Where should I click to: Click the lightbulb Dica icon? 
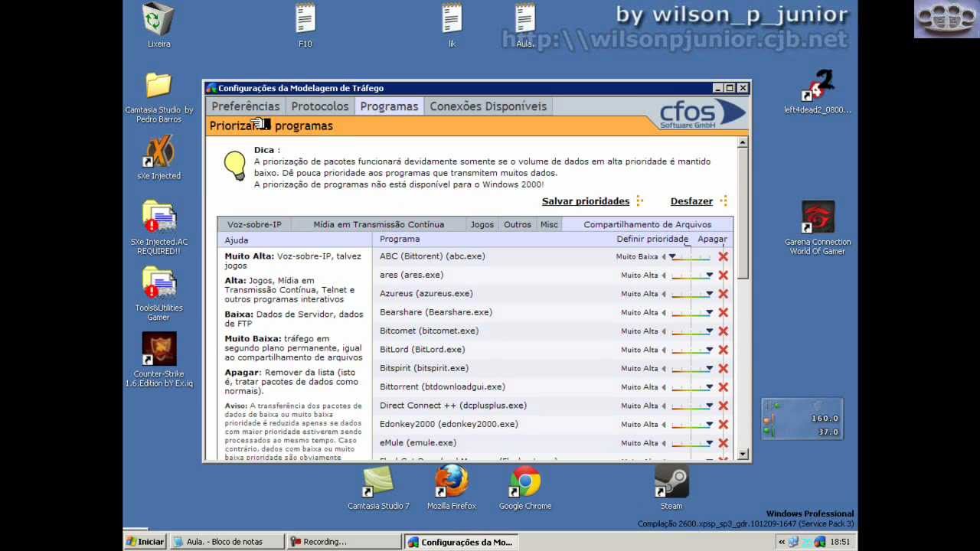tap(234, 165)
